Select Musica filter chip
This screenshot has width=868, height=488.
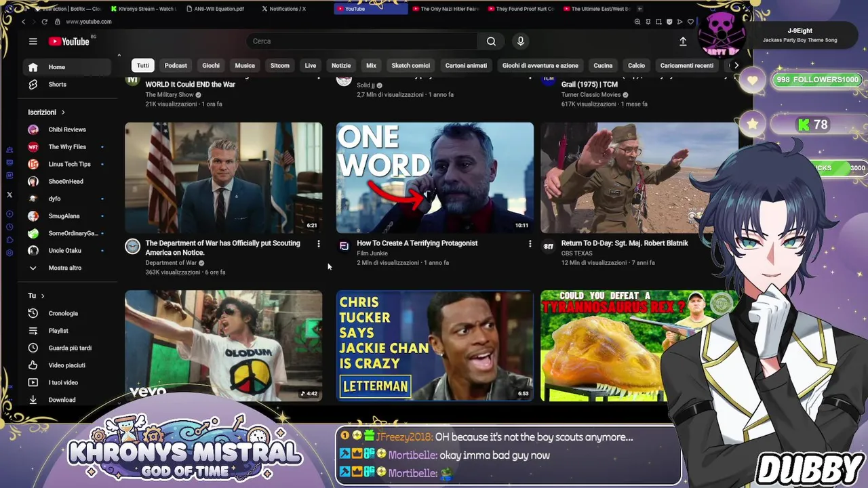pos(245,66)
